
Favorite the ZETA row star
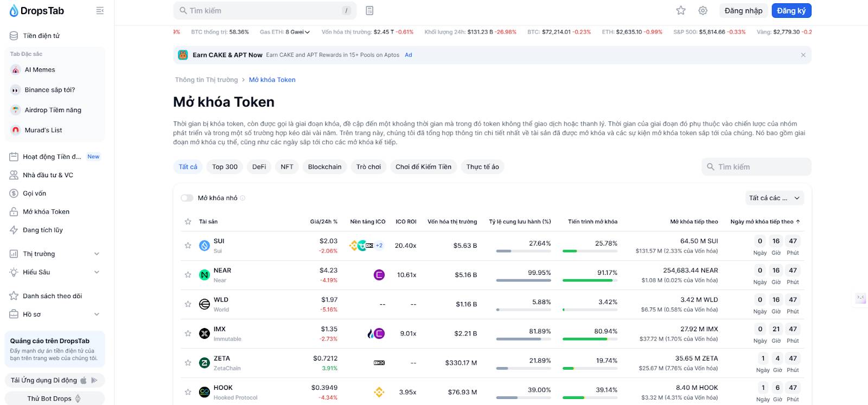pyautogui.click(x=188, y=363)
